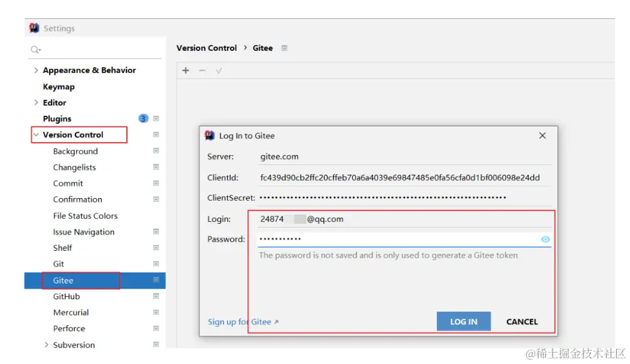Select Mercurial settings item
Screen dimensions: 630x364
click(70, 312)
